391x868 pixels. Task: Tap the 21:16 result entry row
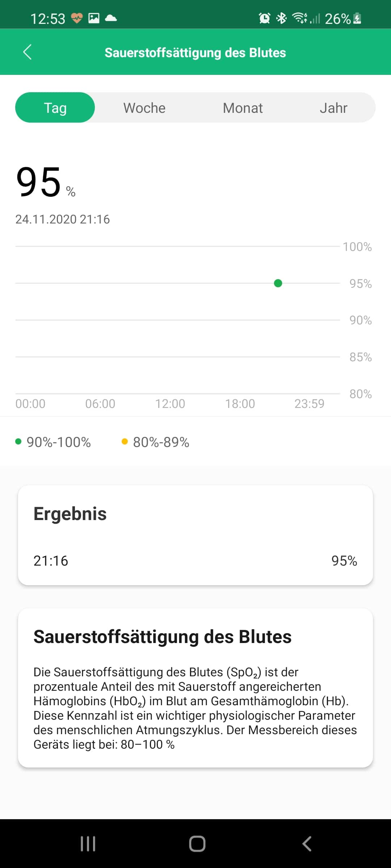(x=195, y=561)
